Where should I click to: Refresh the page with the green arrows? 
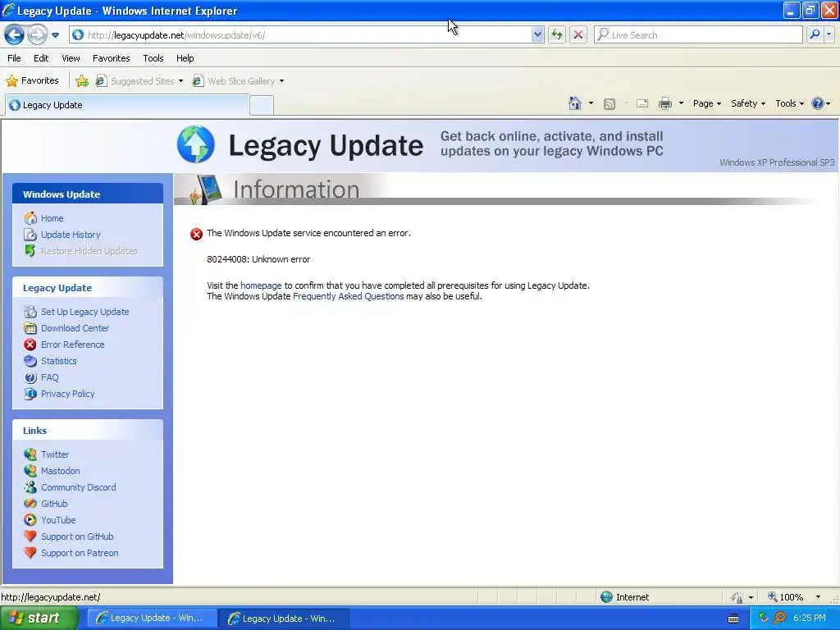[557, 34]
